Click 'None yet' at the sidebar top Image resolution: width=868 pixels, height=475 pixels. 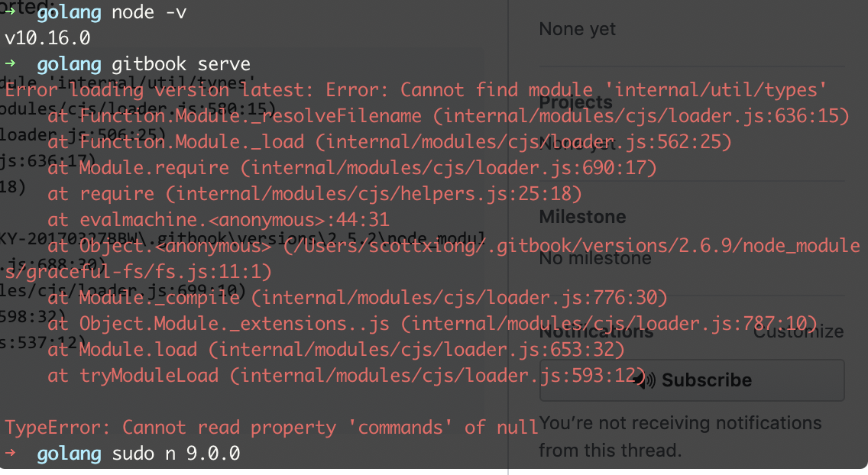(578, 29)
